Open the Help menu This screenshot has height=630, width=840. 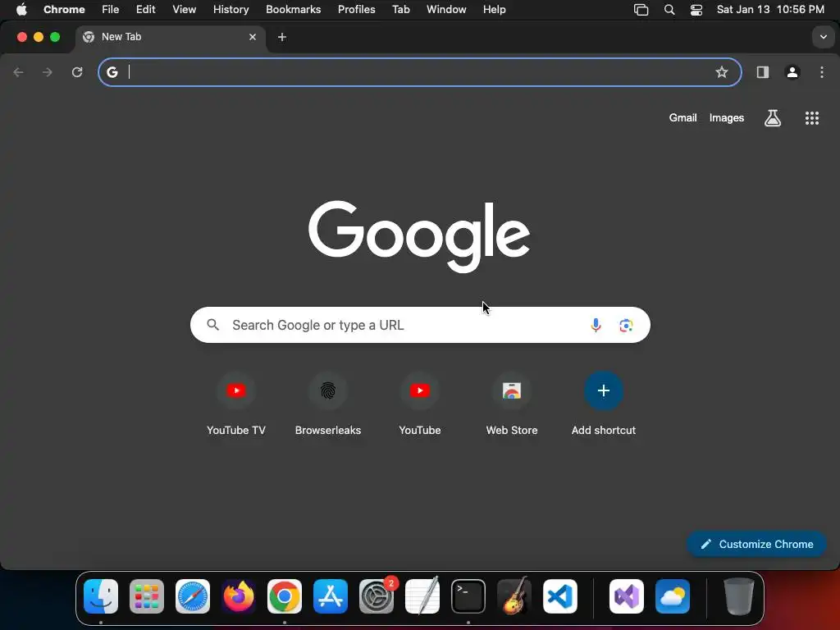point(494,10)
